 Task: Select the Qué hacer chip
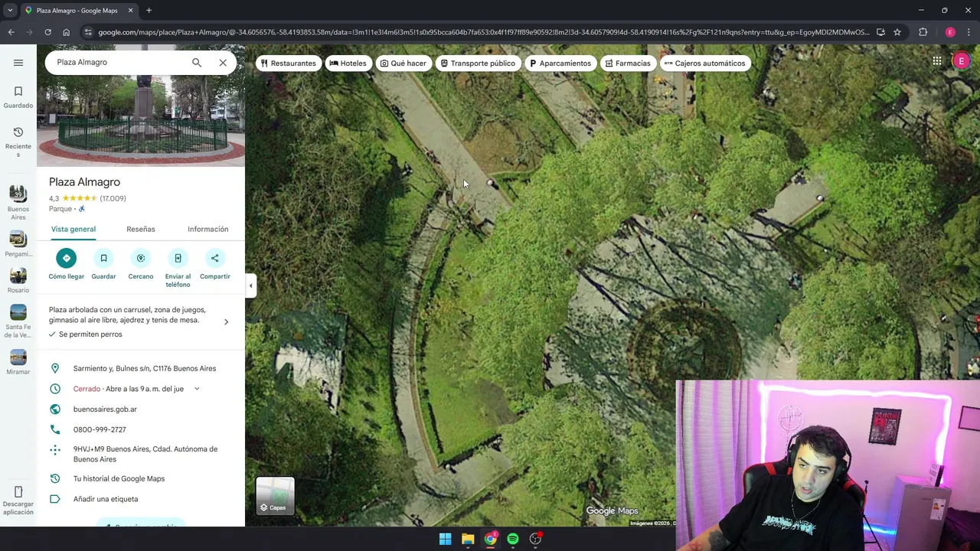[x=403, y=63]
